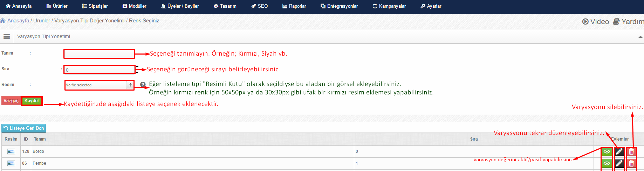The height and width of the screenshot is (171, 644).
Task: Click ID 86 in the table
Action: [x=25, y=163]
